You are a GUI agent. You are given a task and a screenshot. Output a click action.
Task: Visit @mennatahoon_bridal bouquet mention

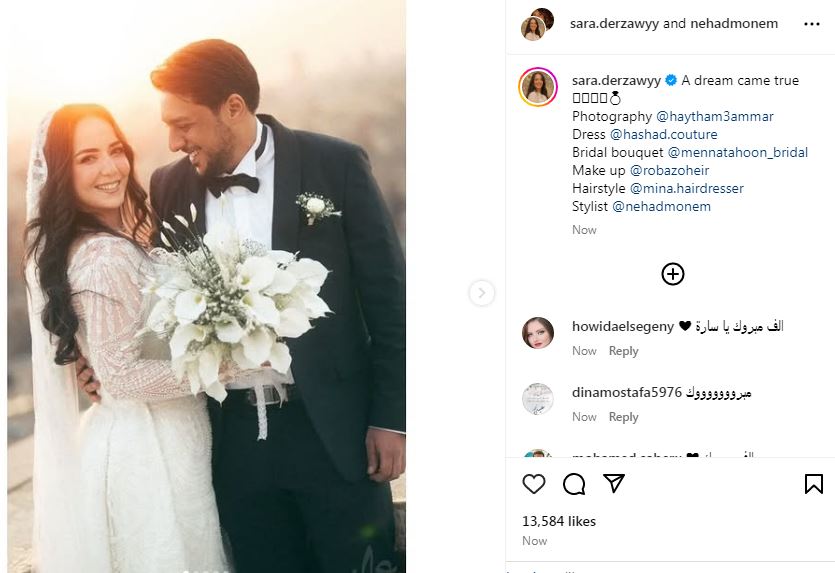(x=737, y=152)
